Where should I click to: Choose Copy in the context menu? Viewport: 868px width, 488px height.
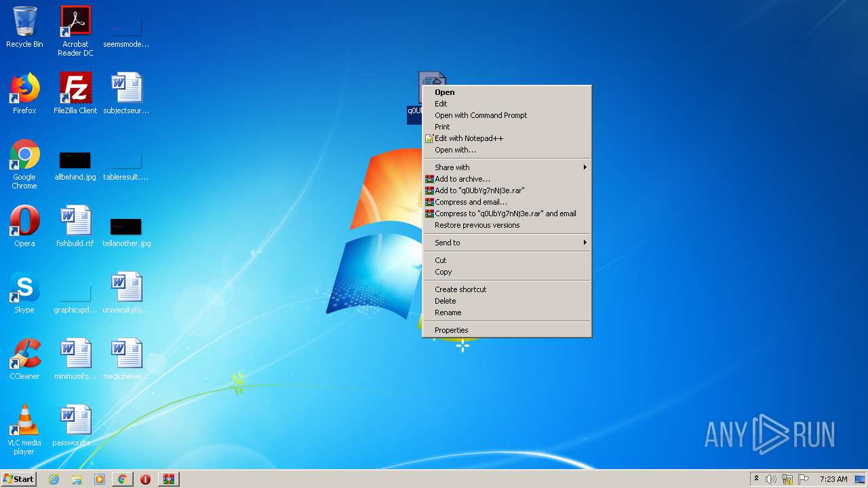coord(507,272)
